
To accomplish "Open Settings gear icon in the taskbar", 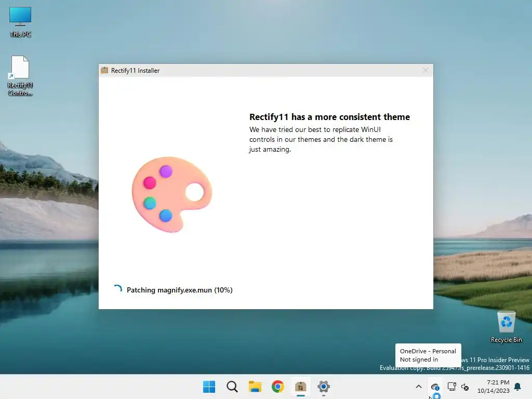I will [x=323, y=387].
